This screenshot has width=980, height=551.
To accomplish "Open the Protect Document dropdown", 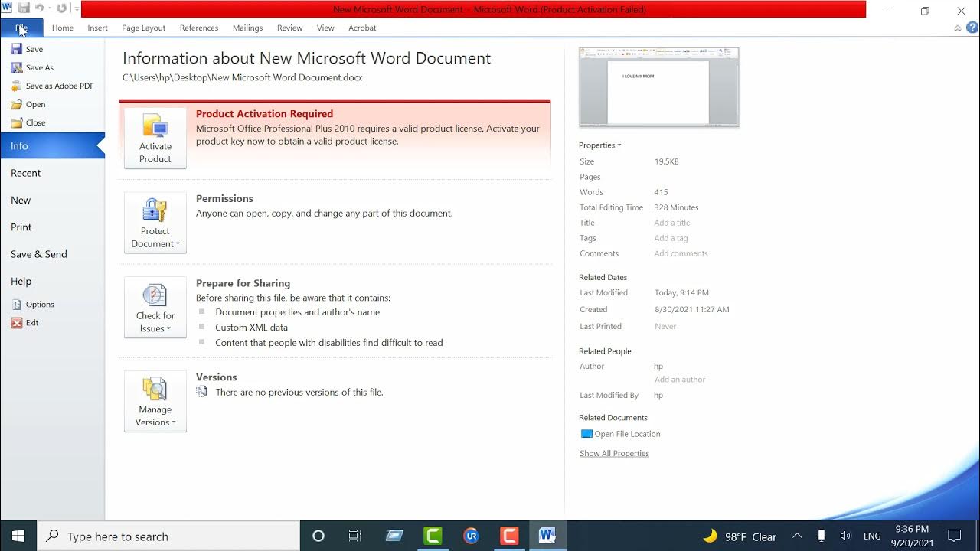I will coord(155,223).
